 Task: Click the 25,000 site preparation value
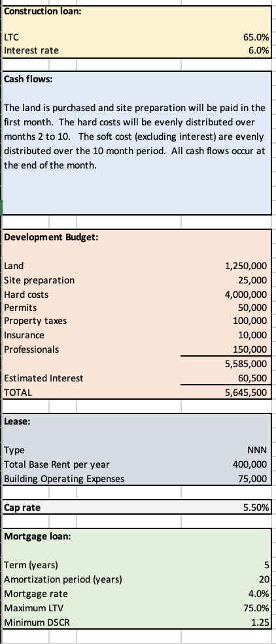[252, 280]
